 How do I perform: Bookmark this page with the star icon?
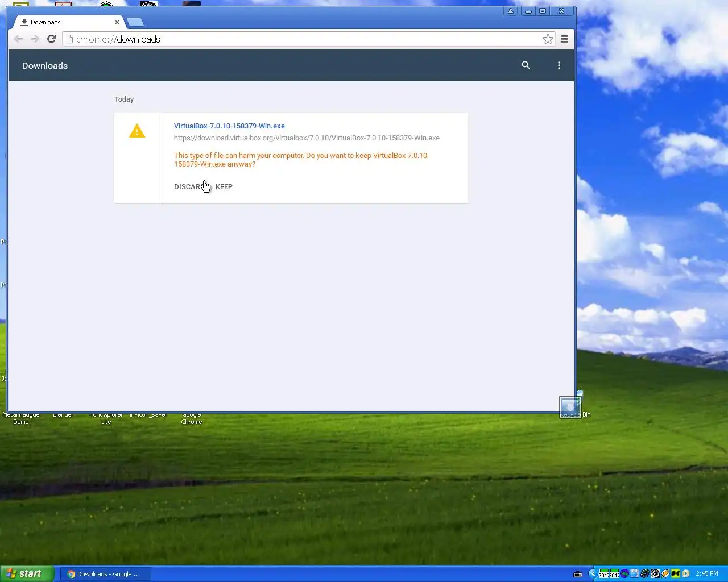coord(548,39)
